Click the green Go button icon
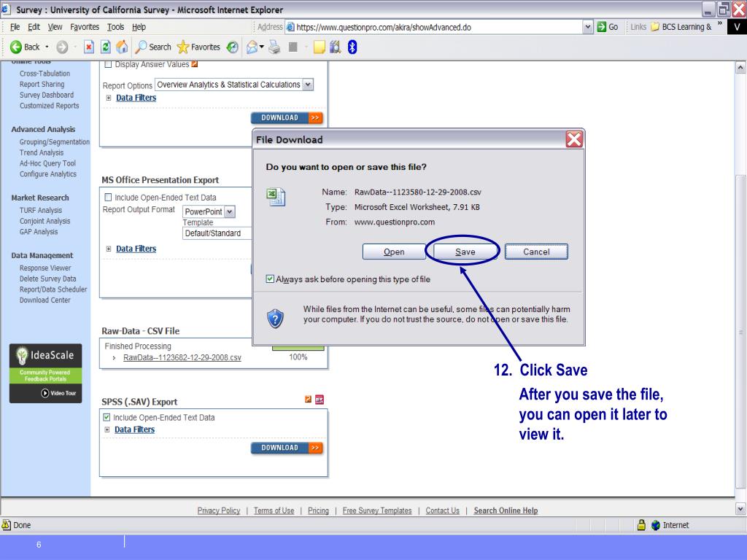Image resolution: width=747 pixels, height=560 pixels. click(x=602, y=27)
